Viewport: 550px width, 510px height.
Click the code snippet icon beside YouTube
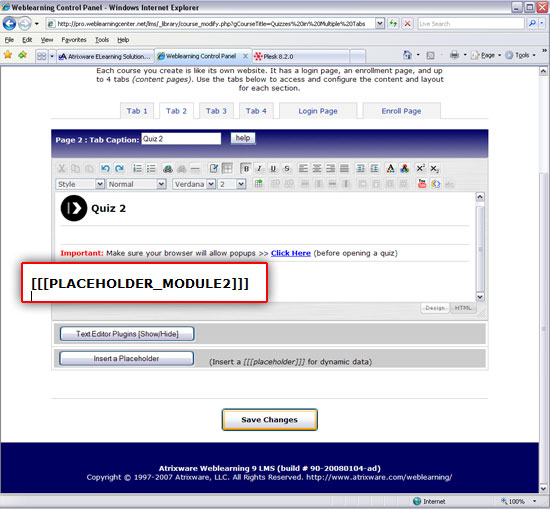coord(436,184)
